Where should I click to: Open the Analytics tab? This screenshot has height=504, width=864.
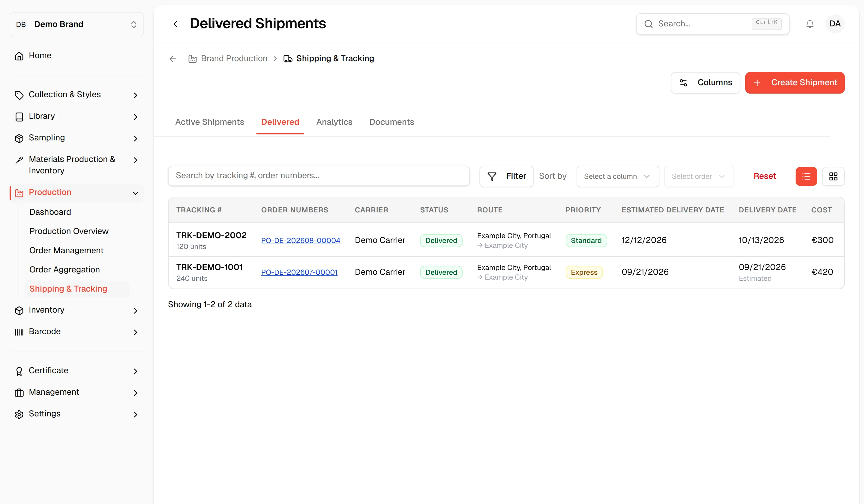[334, 122]
